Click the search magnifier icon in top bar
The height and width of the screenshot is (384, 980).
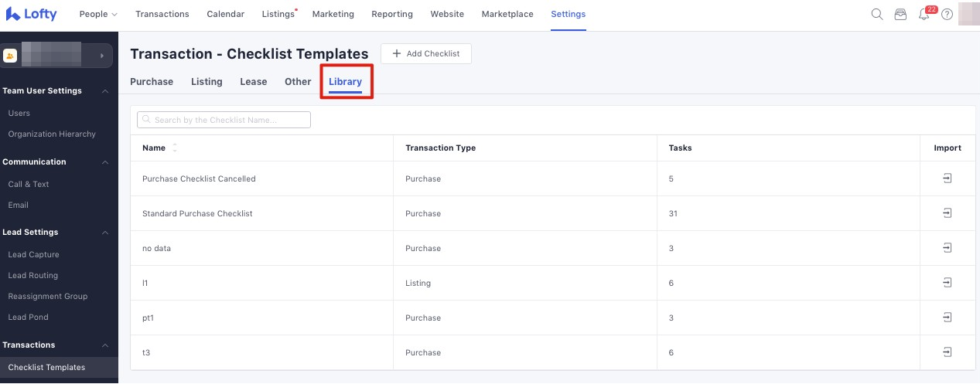tap(877, 14)
